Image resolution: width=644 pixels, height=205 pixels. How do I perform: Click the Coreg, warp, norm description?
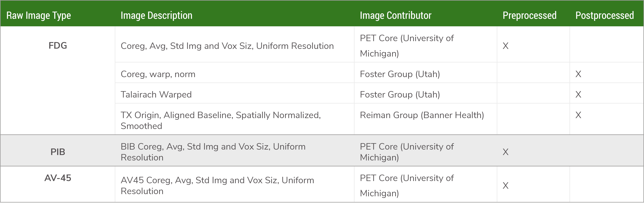[158, 74]
